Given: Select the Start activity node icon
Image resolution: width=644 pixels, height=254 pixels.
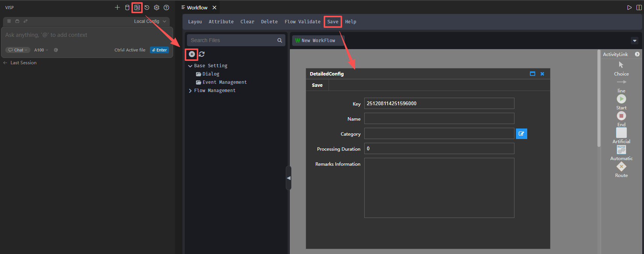Looking at the screenshot, I should click(x=621, y=99).
